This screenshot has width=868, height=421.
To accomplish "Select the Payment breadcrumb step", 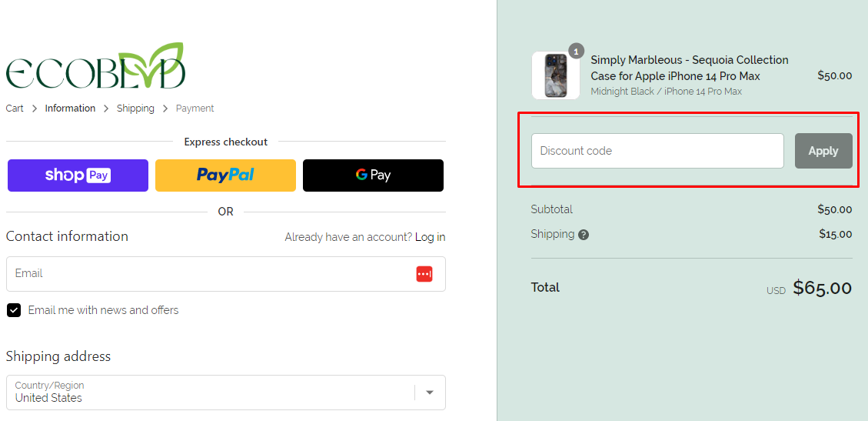I will 195,109.
